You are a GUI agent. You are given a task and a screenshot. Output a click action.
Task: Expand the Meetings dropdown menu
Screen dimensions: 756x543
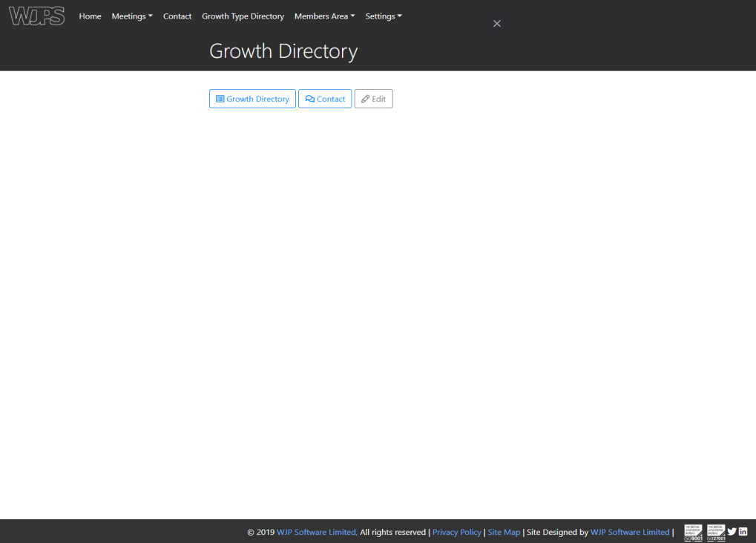point(132,16)
